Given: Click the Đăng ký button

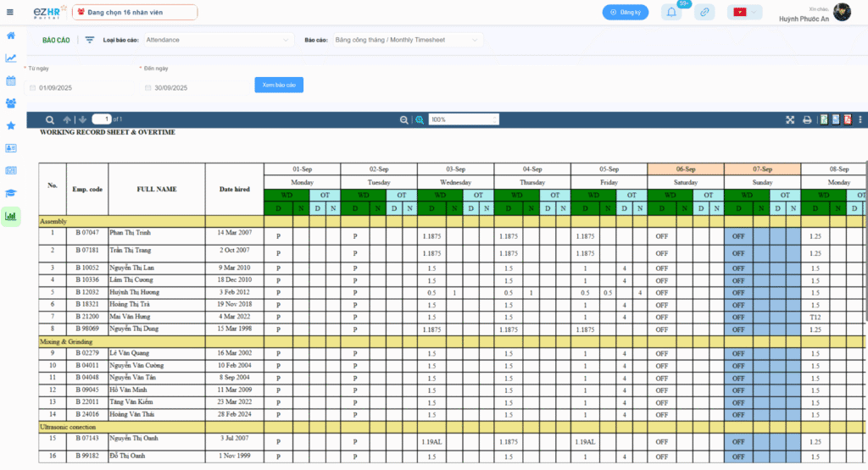Looking at the screenshot, I should (x=626, y=12).
